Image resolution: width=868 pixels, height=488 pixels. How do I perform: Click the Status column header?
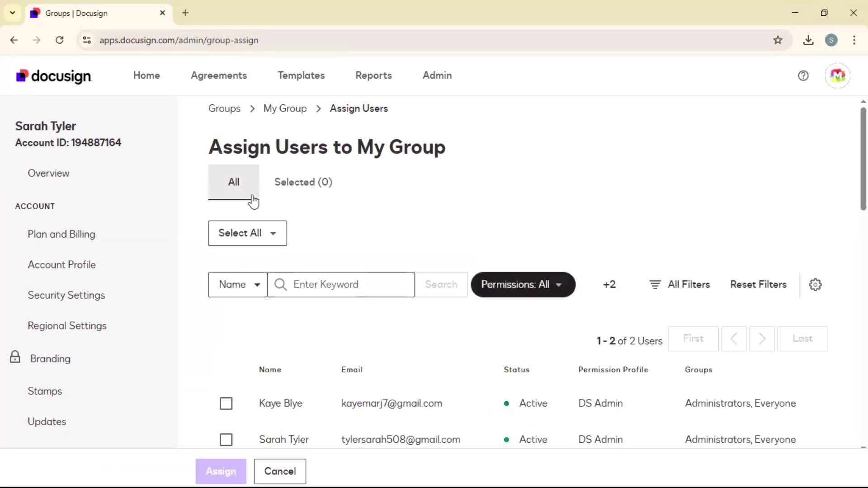516,370
